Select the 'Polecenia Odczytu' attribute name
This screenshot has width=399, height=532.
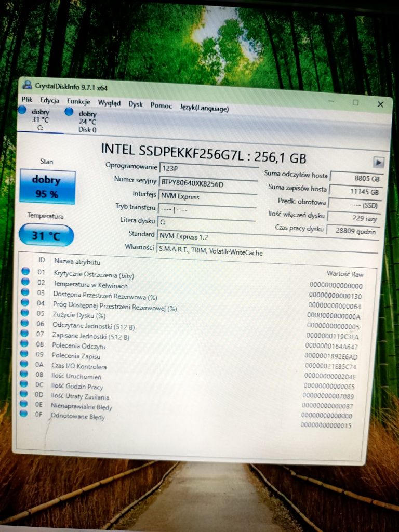tap(79, 345)
